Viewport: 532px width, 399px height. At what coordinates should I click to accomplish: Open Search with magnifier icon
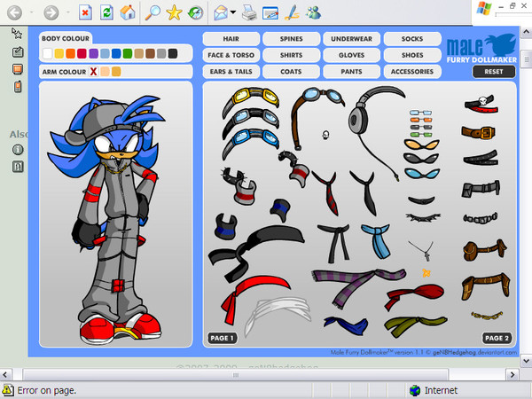153,13
